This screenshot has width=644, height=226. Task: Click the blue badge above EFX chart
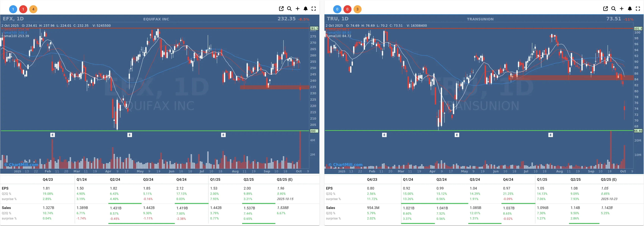click(13, 9)
